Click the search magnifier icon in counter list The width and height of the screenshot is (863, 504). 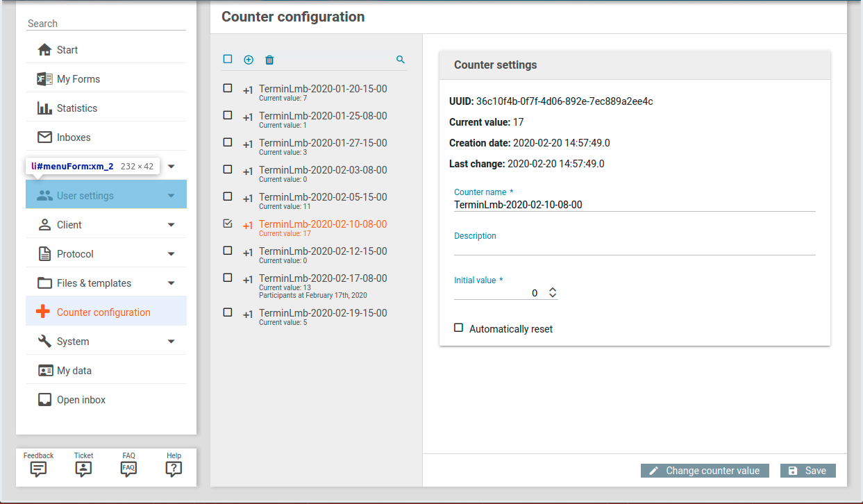tap(401, 60)
